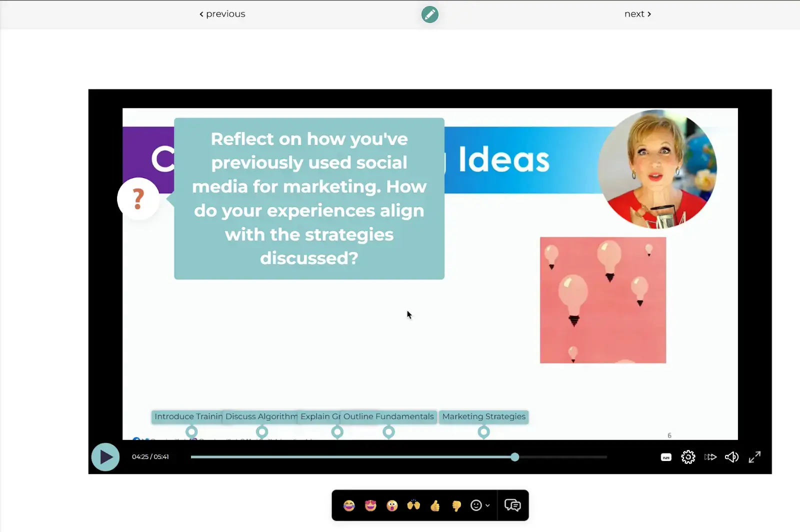Click the Introduce Training timeline marker dot

(x=191, y=431)
